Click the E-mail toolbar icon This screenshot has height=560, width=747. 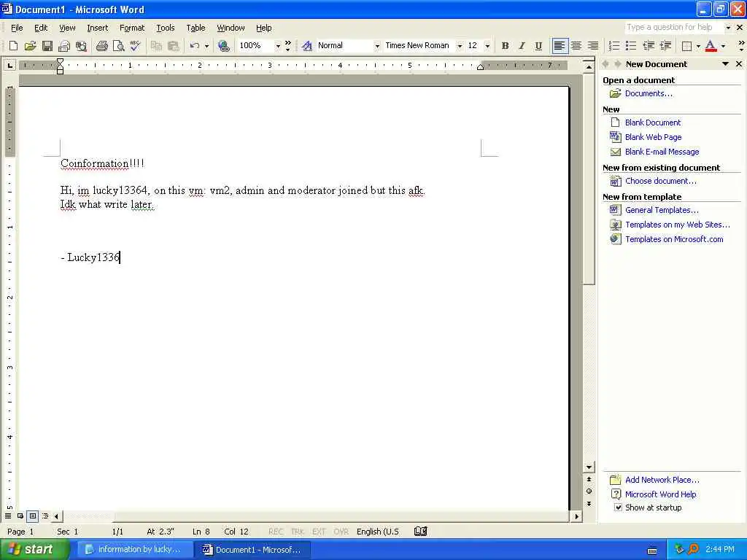[x=64, y=46]
